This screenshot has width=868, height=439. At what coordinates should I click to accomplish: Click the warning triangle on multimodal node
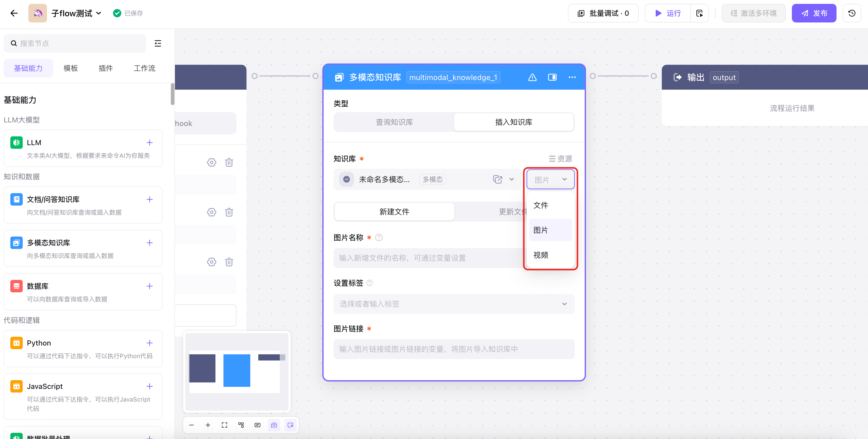coord(532,77)
